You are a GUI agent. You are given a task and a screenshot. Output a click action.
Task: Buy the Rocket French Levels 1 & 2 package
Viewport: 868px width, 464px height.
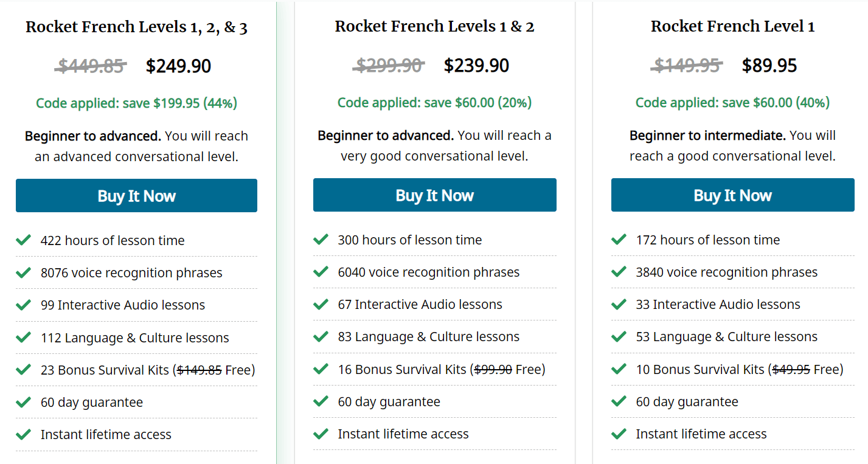tap(434, 195)
